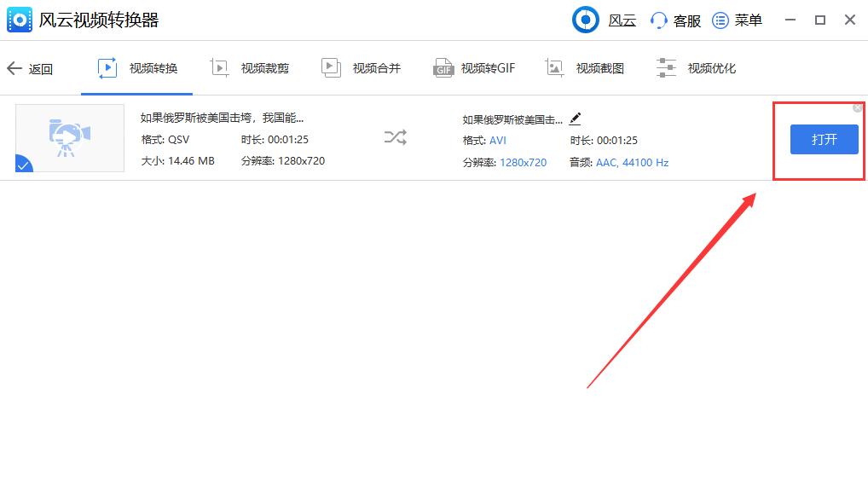868x486 pixels.
Task: Select the video thumbnail preview
Action: [x=70, y=138]
